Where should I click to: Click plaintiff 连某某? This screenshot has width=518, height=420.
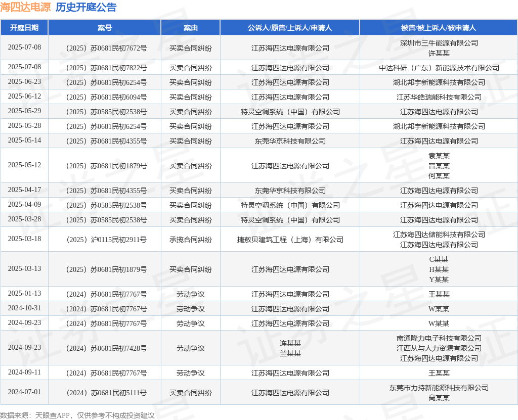click(290, 343)
